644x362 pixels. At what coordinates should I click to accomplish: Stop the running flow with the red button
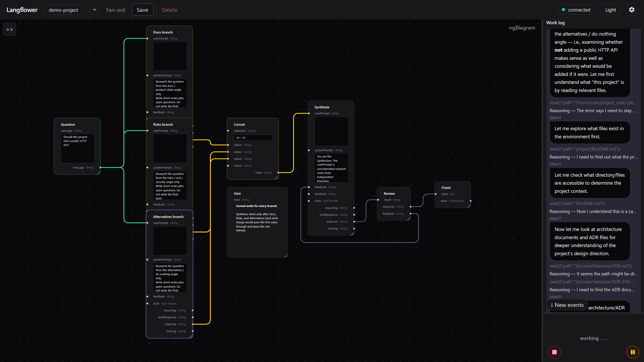(x=554, y=352)
